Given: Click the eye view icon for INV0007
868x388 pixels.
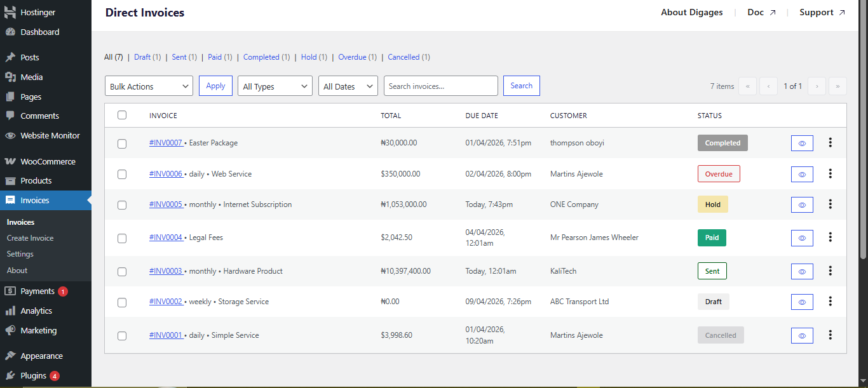Looking at the screenshot, I should (x=802, y=144).
